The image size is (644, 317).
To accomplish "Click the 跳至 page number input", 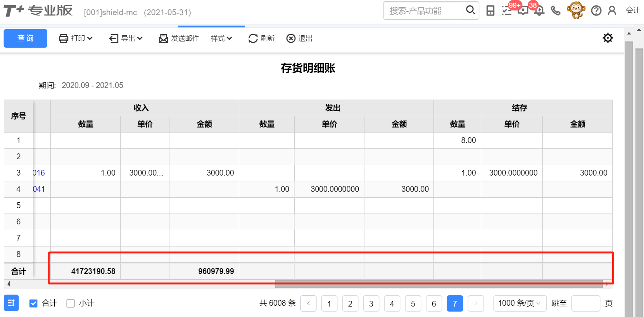I will point(586,303).
